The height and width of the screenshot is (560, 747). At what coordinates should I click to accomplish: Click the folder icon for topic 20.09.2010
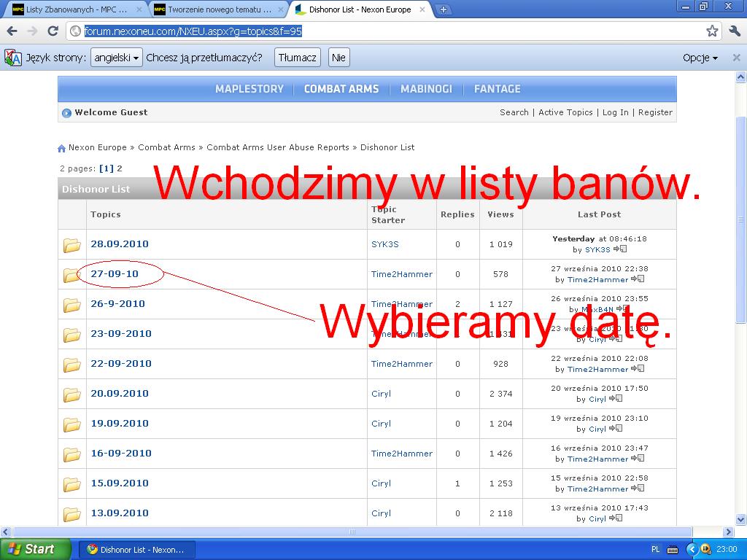click(x=72, y=394)
